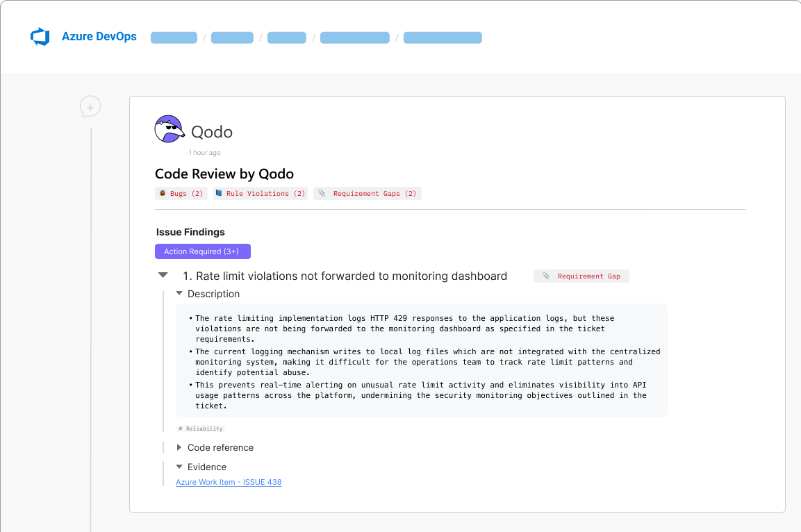Screen dimensions: 801x532
Task: Collapse issue 1 using its arrow
Action: 163,276
